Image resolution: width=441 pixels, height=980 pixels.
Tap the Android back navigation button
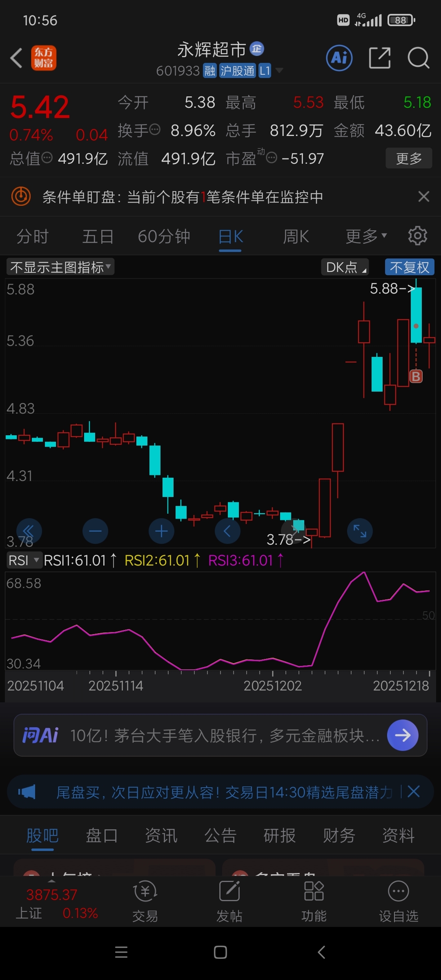point(321,952)
